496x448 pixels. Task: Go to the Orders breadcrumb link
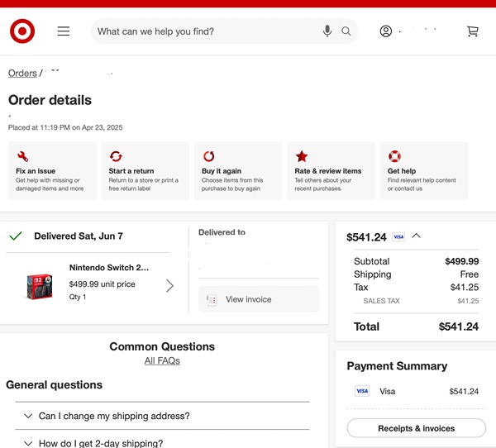[22, 73]
